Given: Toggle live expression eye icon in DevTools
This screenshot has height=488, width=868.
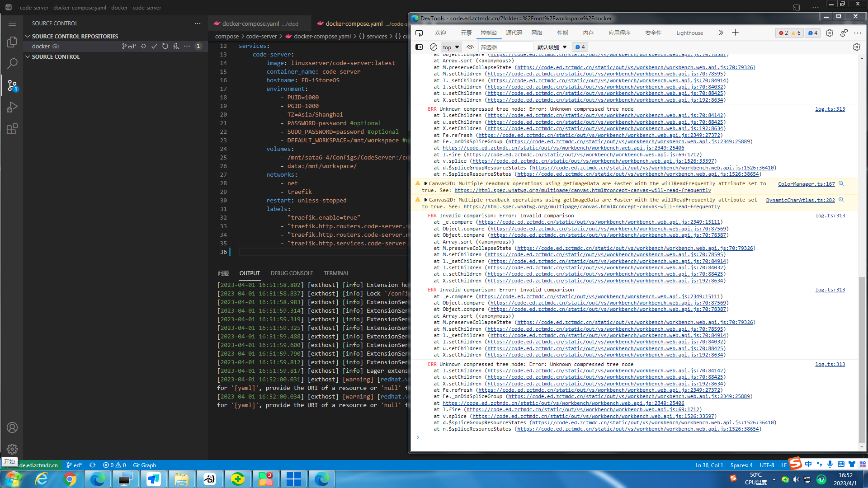Looking at the screenshot, I should coord(470,47).
